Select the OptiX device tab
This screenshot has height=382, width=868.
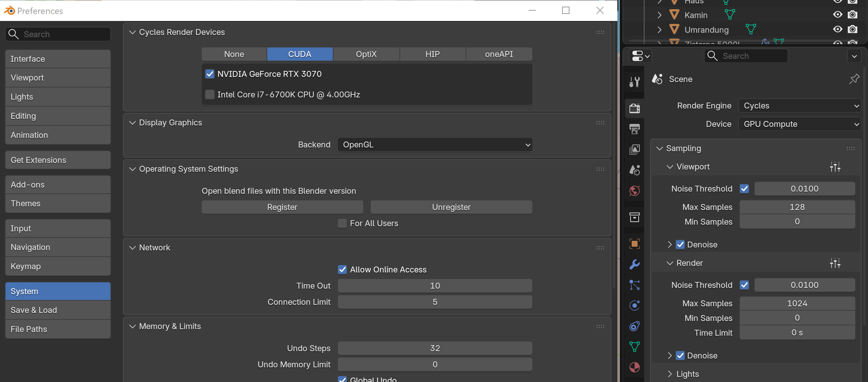click(x=366, y=54)
